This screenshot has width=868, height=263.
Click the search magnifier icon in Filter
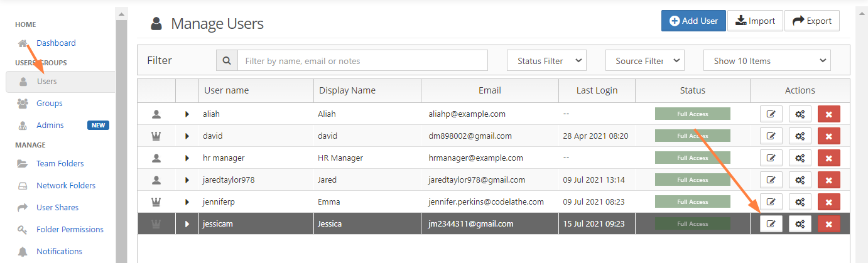click(227, 61)
